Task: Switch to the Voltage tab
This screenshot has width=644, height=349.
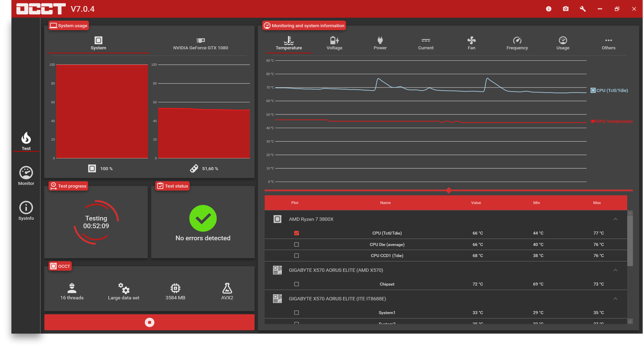Action: pos(334,43)
